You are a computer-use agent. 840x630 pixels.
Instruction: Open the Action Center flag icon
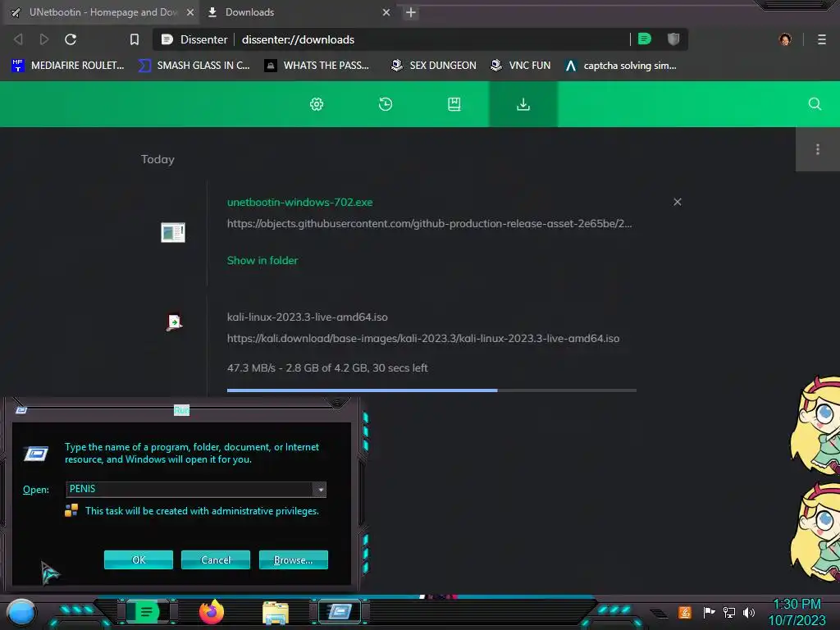coord(709,612)
